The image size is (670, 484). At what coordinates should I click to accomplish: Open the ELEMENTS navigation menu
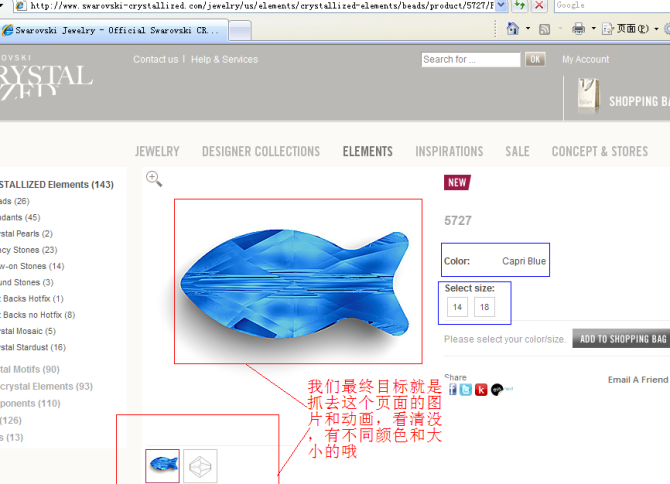pos(367,151)
